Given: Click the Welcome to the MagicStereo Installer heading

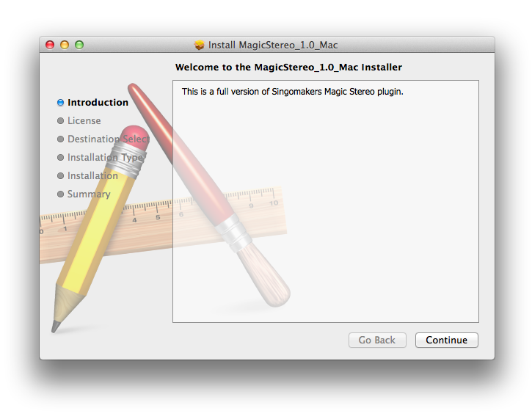Looking at the screenshot, I should 288,68.
